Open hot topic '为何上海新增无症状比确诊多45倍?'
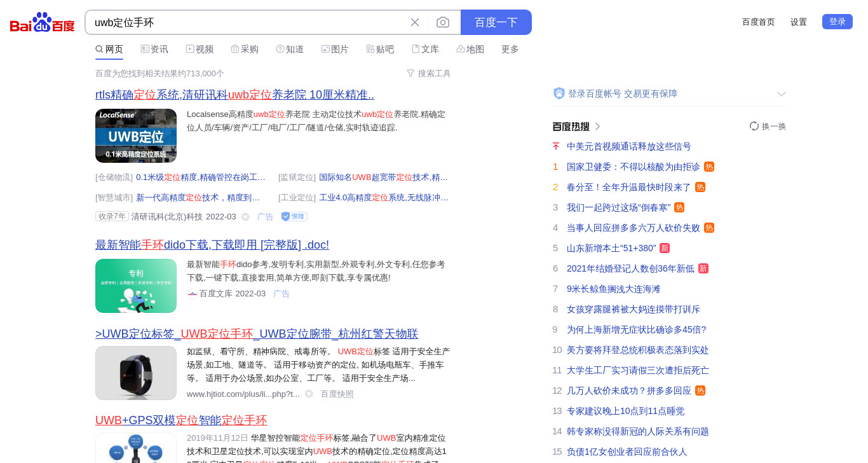Screen dimensions: 868x463 637,329
